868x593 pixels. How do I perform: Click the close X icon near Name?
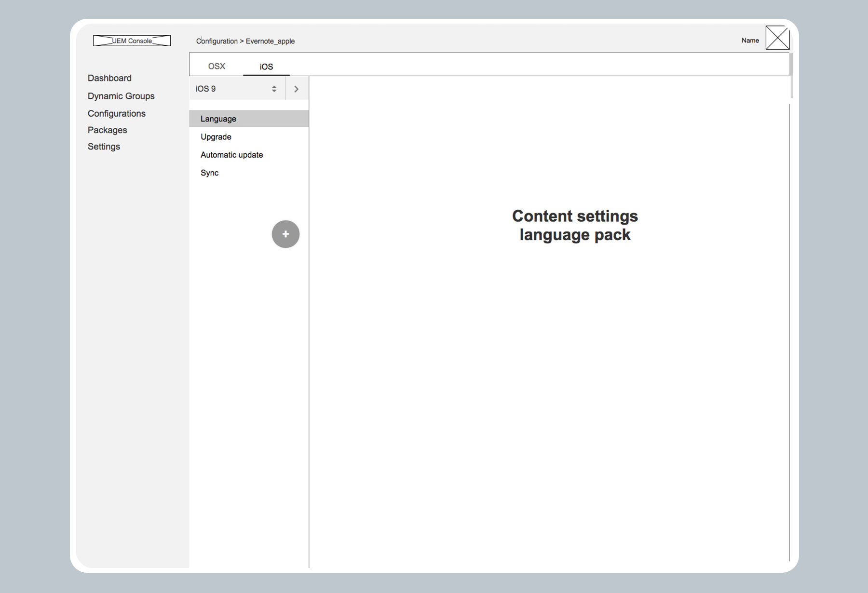click(x=777, y=37)
